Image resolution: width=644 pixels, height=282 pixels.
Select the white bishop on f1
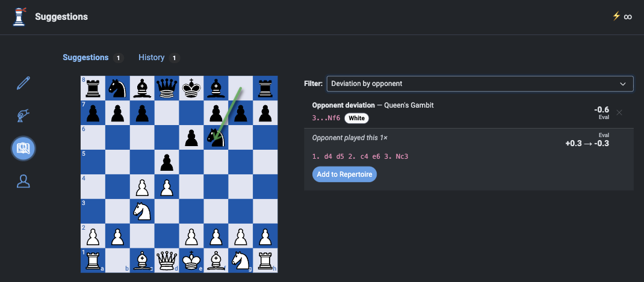[215, 260]
